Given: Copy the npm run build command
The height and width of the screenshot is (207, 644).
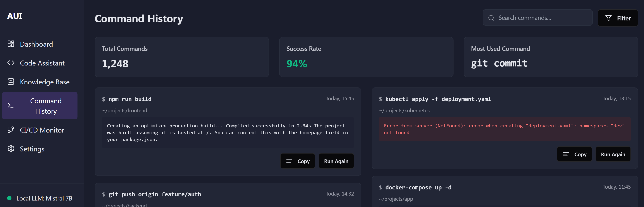Looking at the screenshot, I should point(297,161).
